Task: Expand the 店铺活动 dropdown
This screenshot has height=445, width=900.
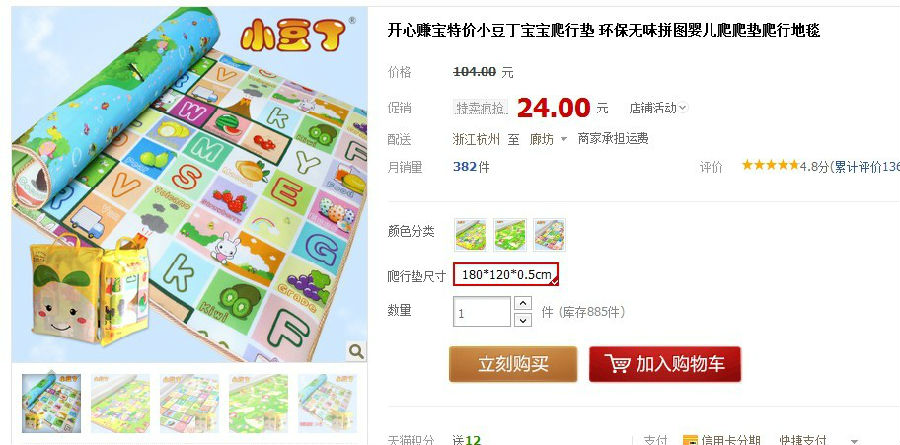Action: point(658,108)
